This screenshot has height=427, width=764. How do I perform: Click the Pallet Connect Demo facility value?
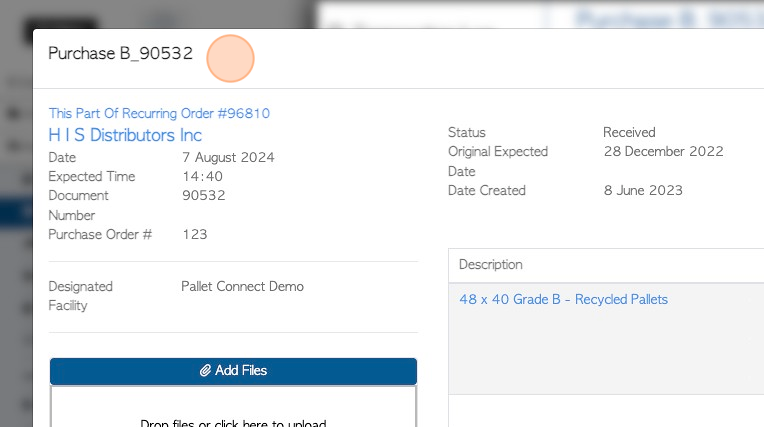[x=242, y=286]
